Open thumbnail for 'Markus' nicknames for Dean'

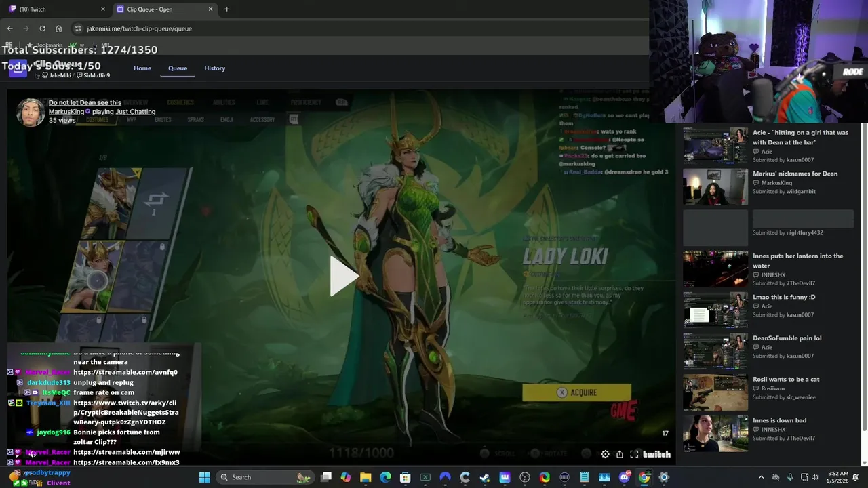pos(715,187)
